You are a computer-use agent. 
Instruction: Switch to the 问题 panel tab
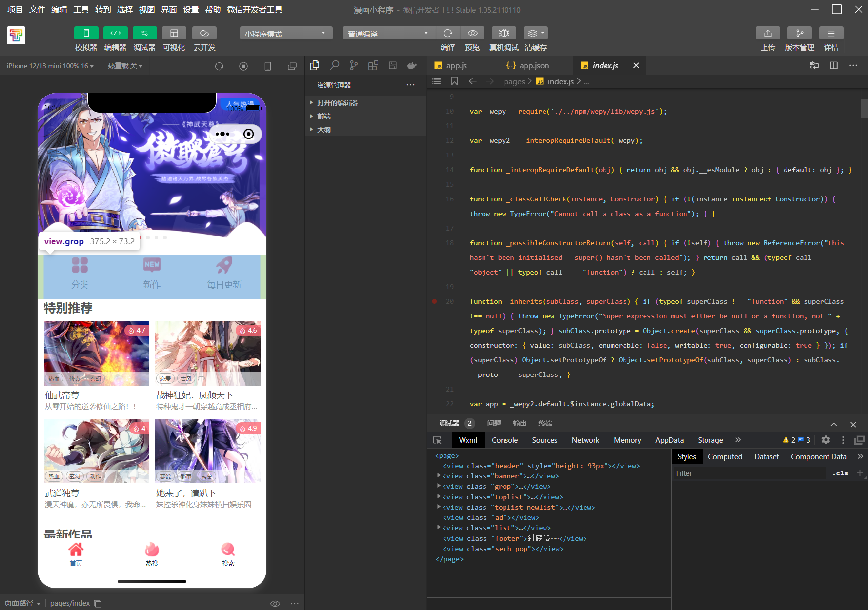click(494, 423)
